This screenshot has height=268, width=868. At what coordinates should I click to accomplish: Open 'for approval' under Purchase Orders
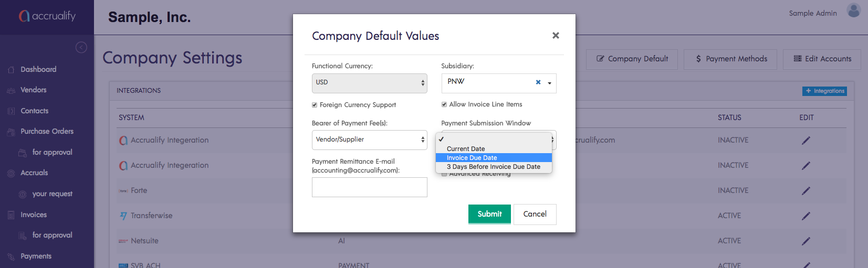[x=53, y=152]
